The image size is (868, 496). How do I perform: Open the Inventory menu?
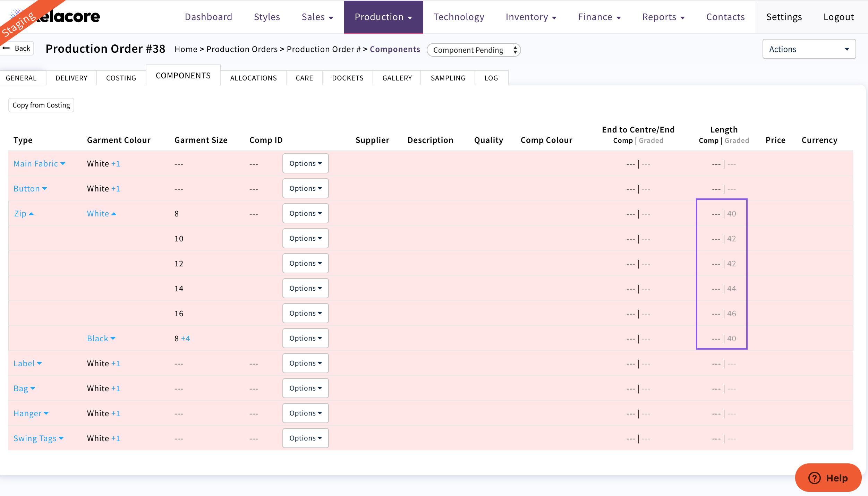click(531, 17)
